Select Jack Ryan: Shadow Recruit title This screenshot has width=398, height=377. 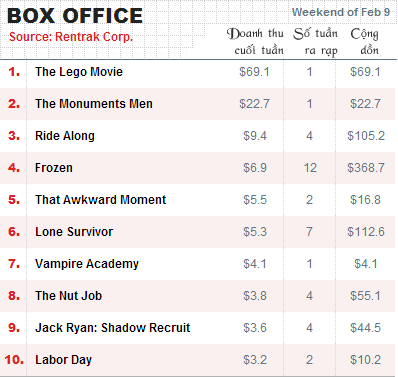tap(113, 328)
